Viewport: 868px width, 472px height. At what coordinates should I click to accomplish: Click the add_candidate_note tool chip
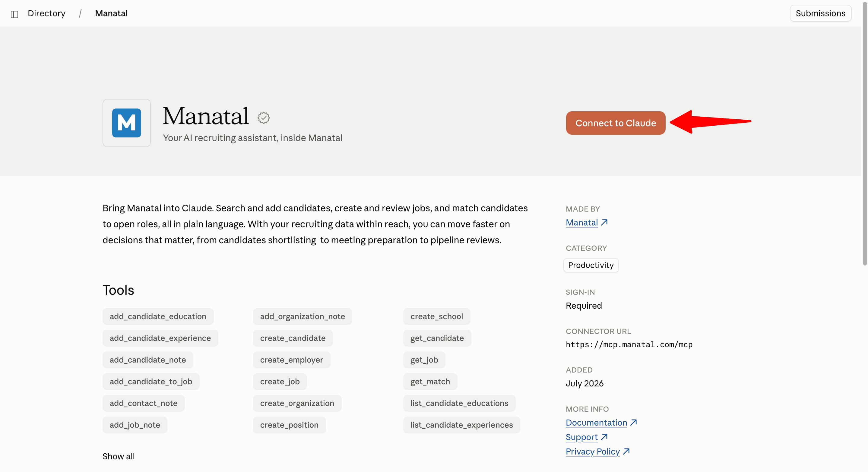point(148,360)
